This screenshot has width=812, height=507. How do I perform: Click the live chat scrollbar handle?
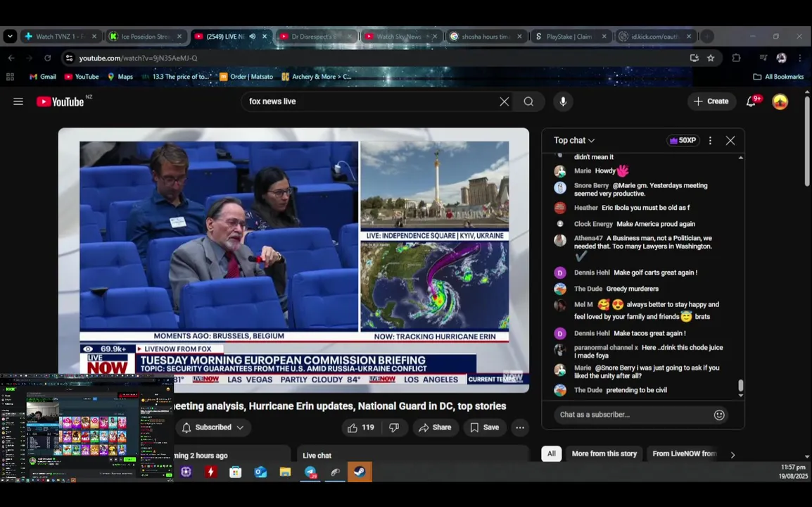pyautogui.click(x=740, y=386)
